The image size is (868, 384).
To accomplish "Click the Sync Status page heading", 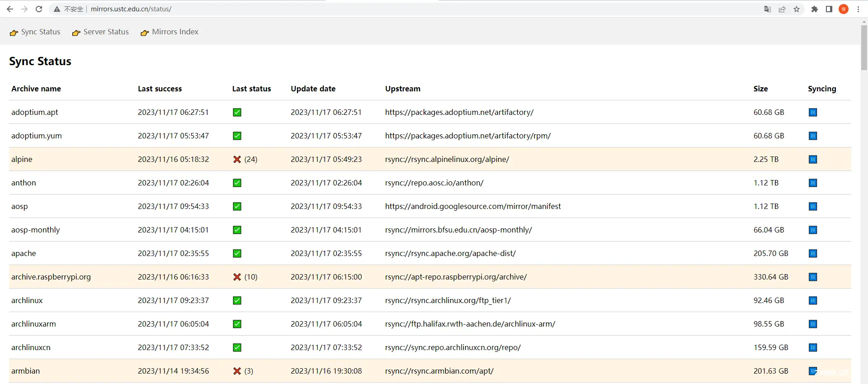I will click(x=40, y=61).
